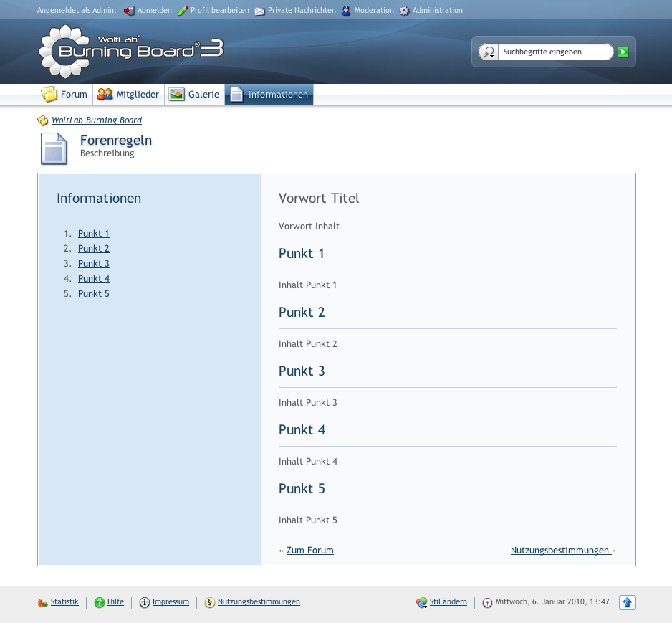Open the WoltLab Burning Board breadcrumb link
This screenshot has width=672, height=623.
(97, 120)
